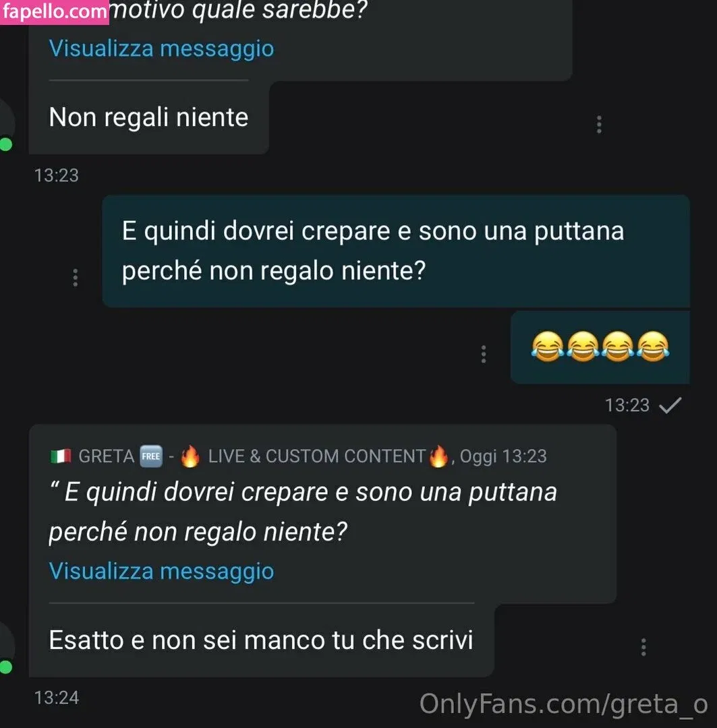Viewport: 717px width, 728px height.
Task: Select the 'Non regali niente' message bubble
Action: [148, 117]
